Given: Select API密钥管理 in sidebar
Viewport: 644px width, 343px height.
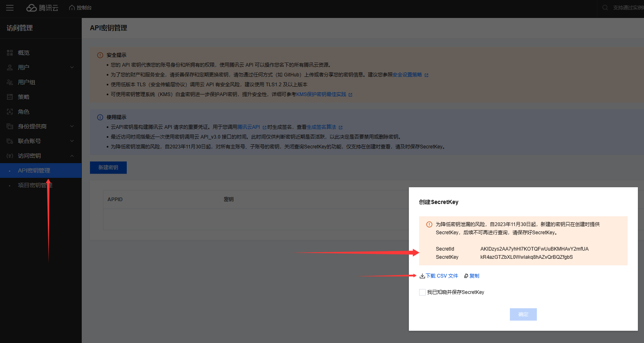Looking at the screenshot, I should point(34,170).
